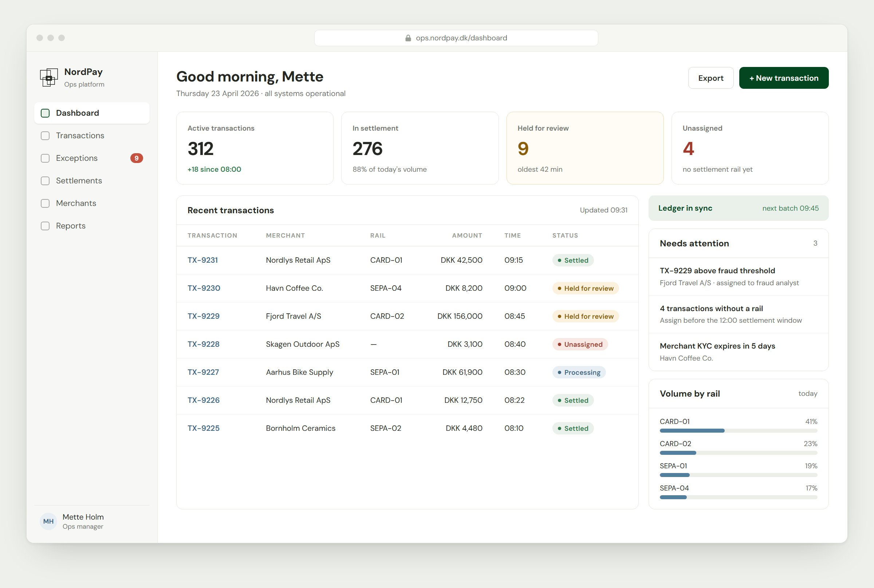This screenshot has width=874, height=588.
Task: Click the Export button
Action: pos(710,78)
